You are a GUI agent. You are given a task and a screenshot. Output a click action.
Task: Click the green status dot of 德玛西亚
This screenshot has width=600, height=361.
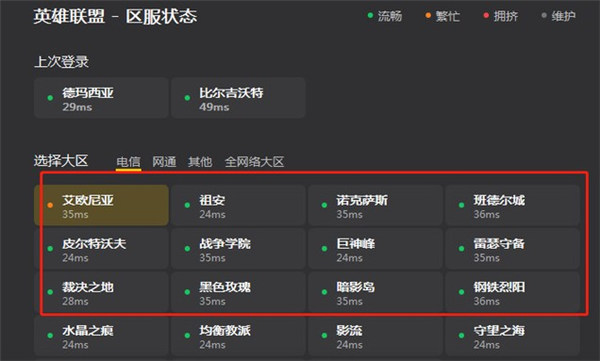coord(50,98)
